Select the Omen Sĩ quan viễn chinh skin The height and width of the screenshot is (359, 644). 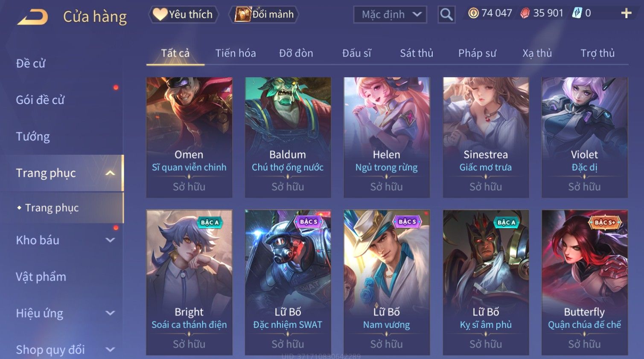pyautogui.click(x=189, y=137)
